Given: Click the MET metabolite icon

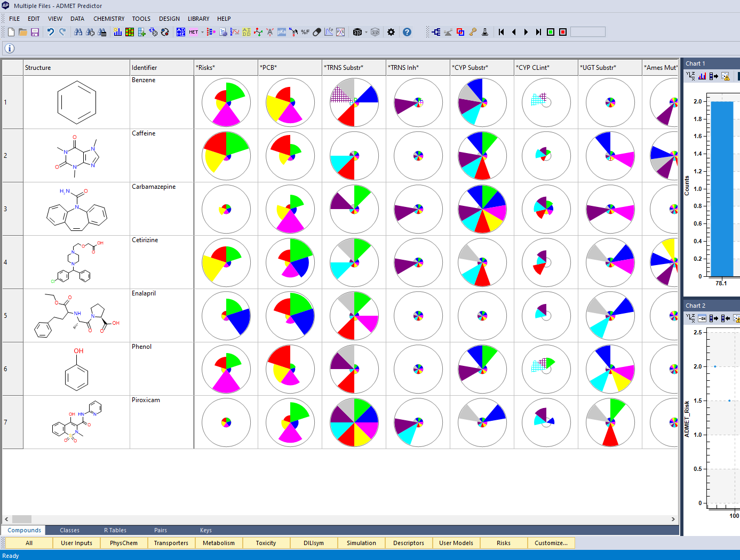Looking at the screenshot, I should [x=193, y=32].
